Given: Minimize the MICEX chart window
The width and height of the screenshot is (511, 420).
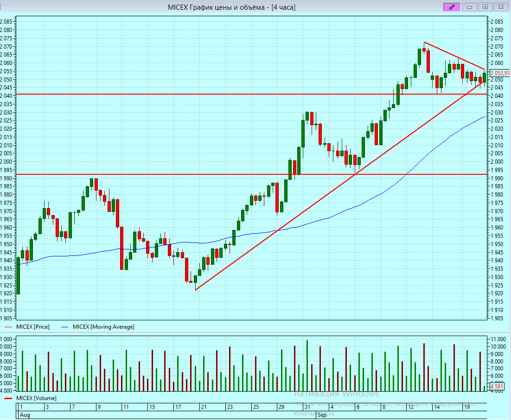Looking at the screenshot, I should tap(469, 7).
